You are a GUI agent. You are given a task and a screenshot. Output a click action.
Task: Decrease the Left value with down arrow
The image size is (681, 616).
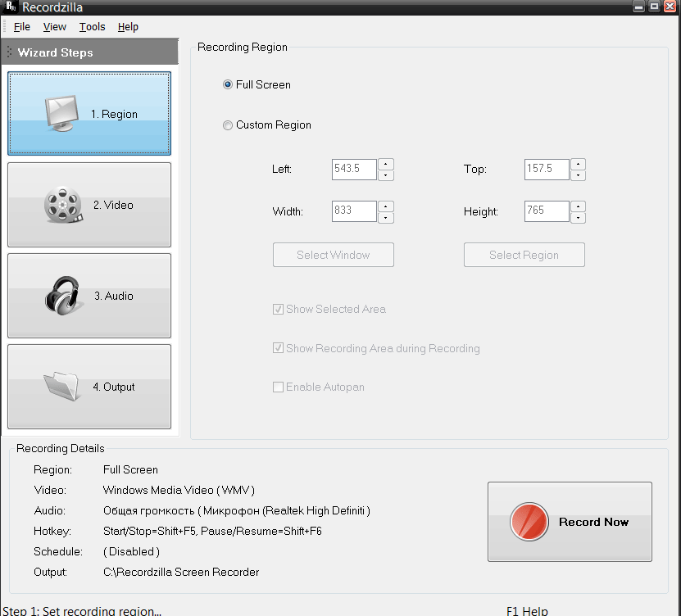(x=386, y=175)
